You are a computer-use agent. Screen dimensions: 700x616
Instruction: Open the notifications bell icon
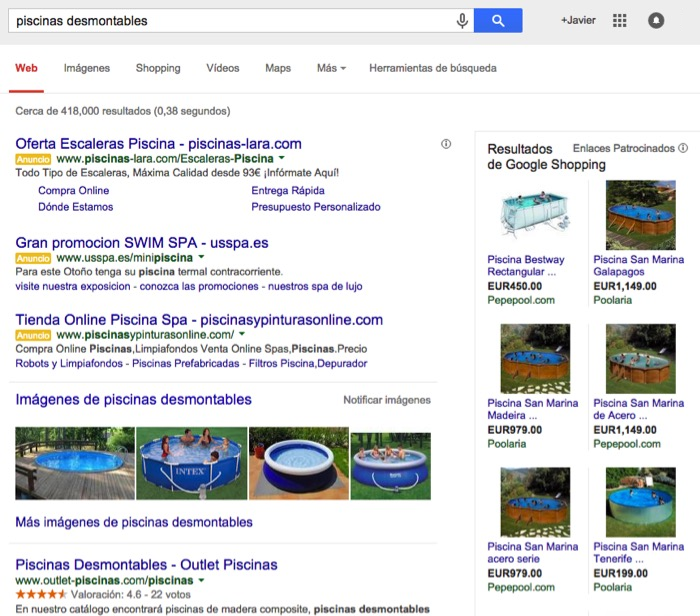click(656, 21)
